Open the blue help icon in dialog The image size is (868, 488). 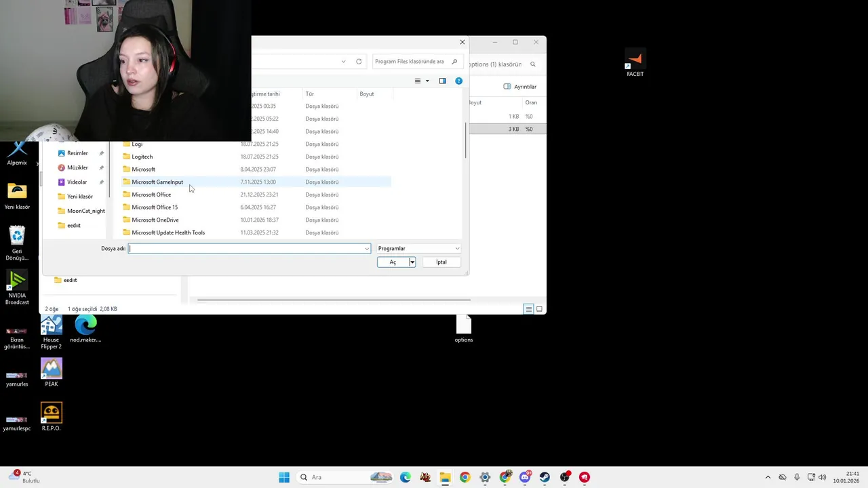click(458, 81)
